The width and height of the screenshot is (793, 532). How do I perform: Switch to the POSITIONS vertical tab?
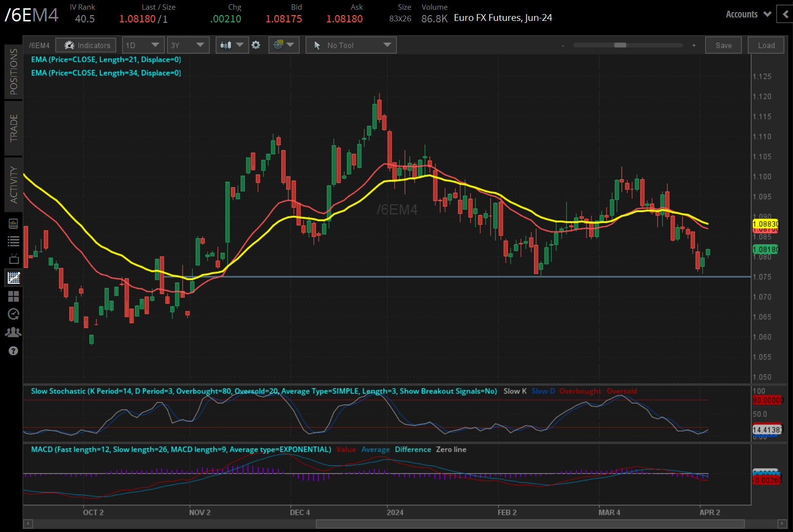(x=14, y=72)
